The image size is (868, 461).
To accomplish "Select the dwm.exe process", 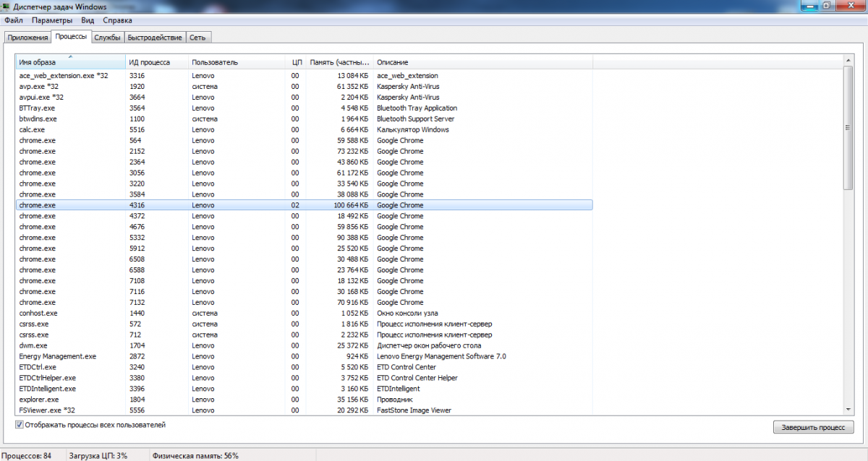I will pyautogui.click(x=304, y=345).
